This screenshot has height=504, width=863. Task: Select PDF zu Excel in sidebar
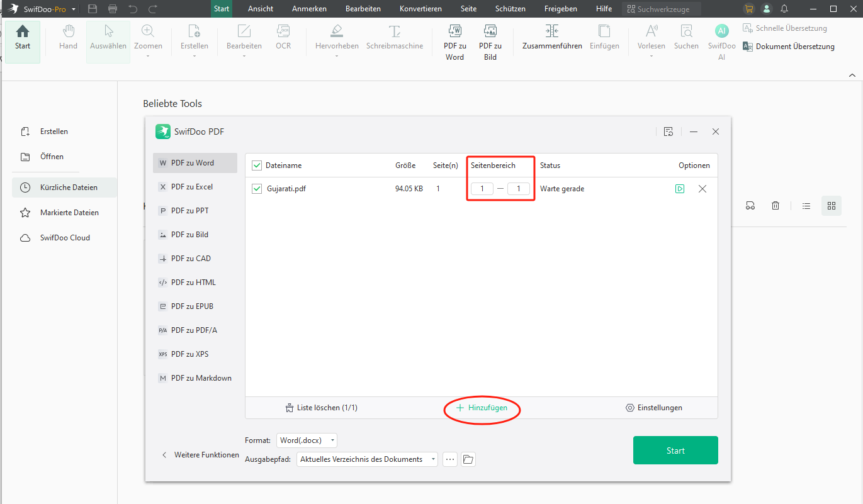[x=195, y=187]
